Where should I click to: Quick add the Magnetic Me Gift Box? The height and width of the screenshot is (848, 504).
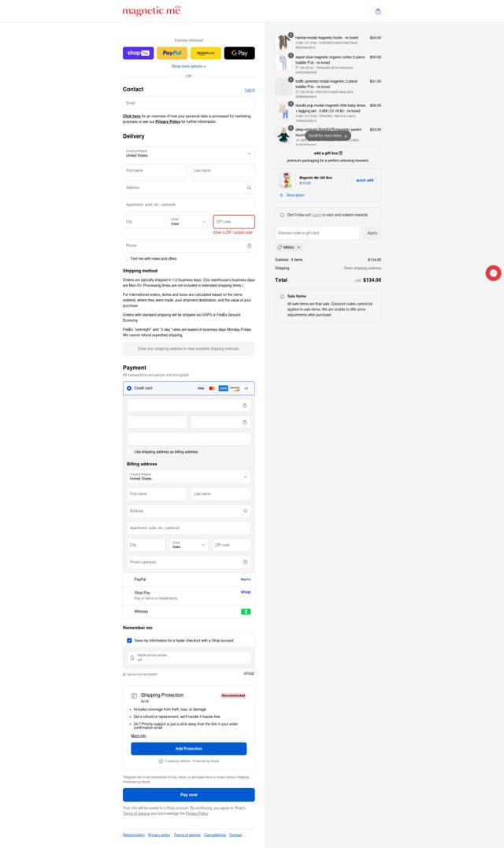point(365,180)
